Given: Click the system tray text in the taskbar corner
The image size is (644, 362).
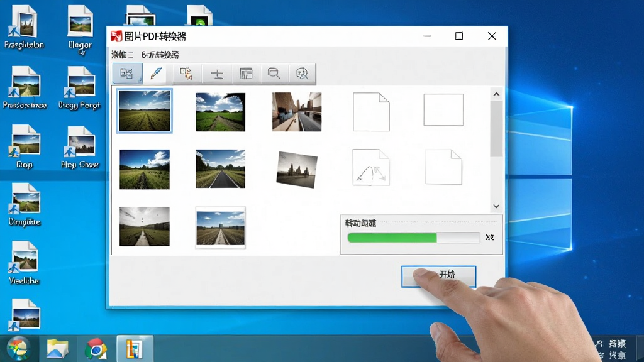Looking at the screenshot, I should tap(612, 349).
